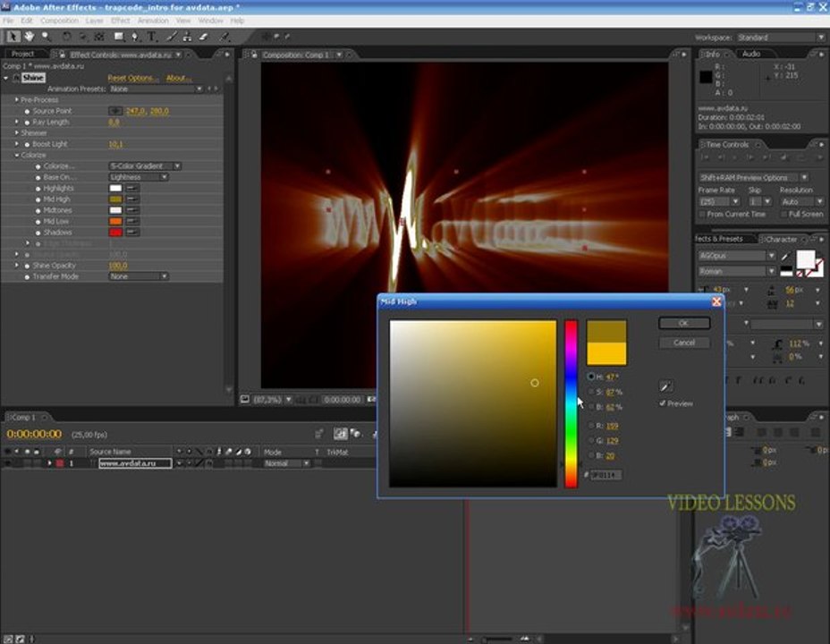The height and width of the screenshot is (644, 830).
Task: Switch to the Project tab
Action: 22,54
